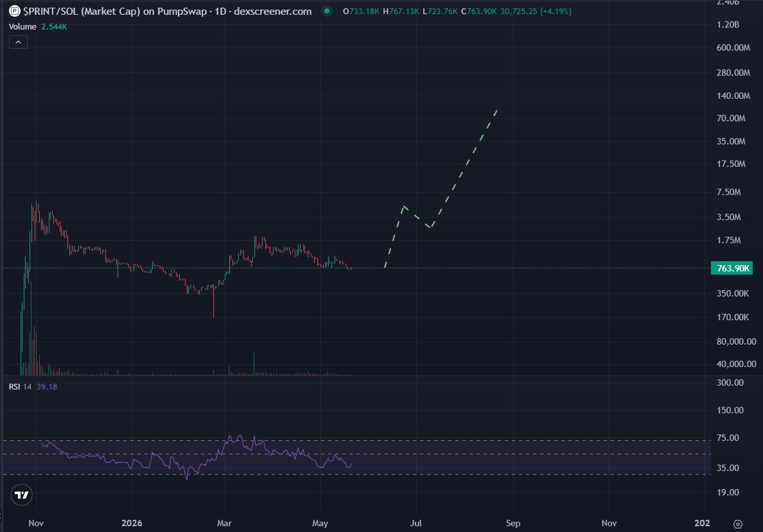Click the low value 723.76K

[443, 11]
